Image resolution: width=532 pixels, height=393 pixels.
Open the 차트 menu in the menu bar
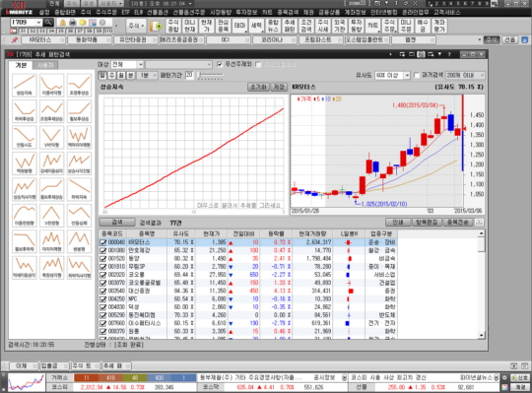point(267,12)
